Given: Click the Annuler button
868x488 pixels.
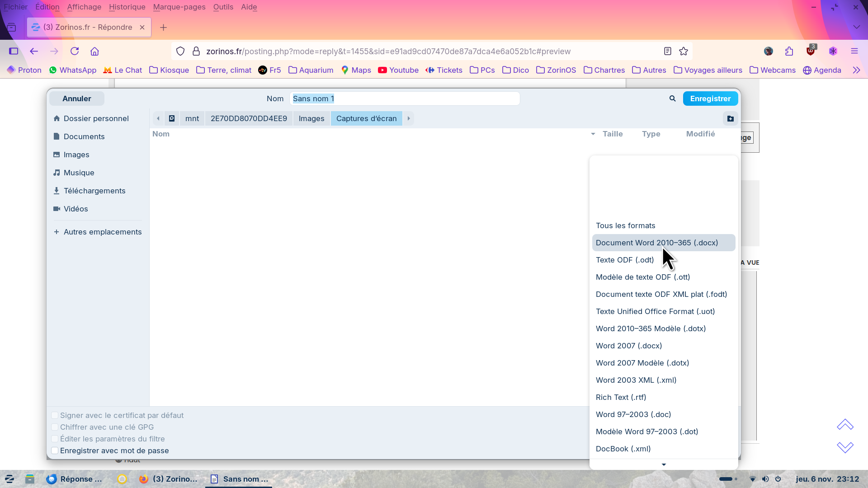Looking at the screenshot, I should [x=76, y=99].
